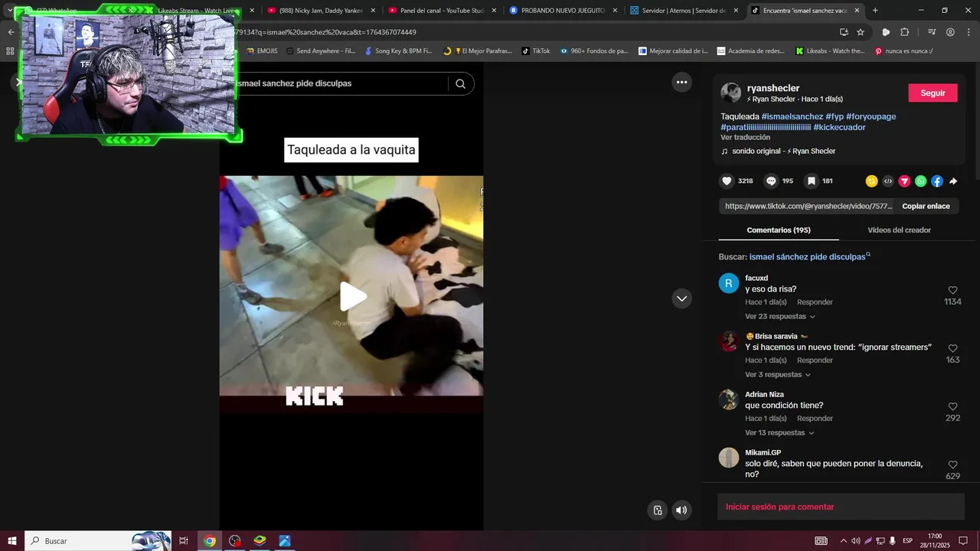Image resolution: width=980 pixels, height=551 pixels.
Task: Expand Ver 13 respuestas under Adrian Niza
Action: coord(779,432)
